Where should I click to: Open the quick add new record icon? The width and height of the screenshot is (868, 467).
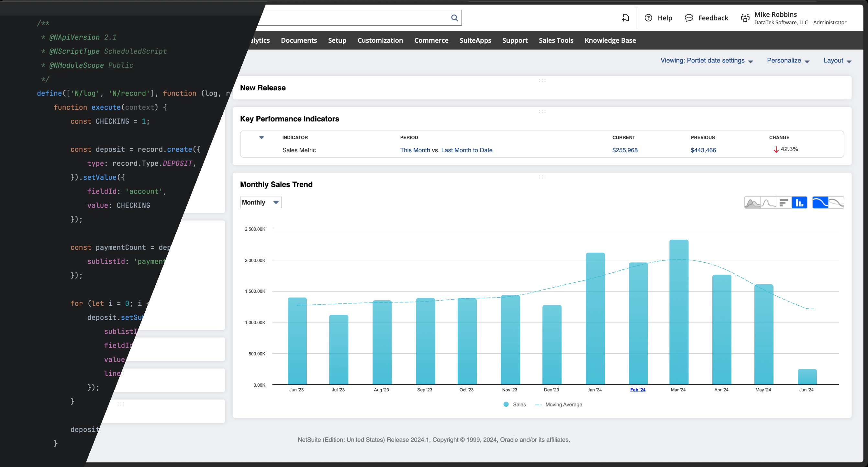tap(625, 18)
